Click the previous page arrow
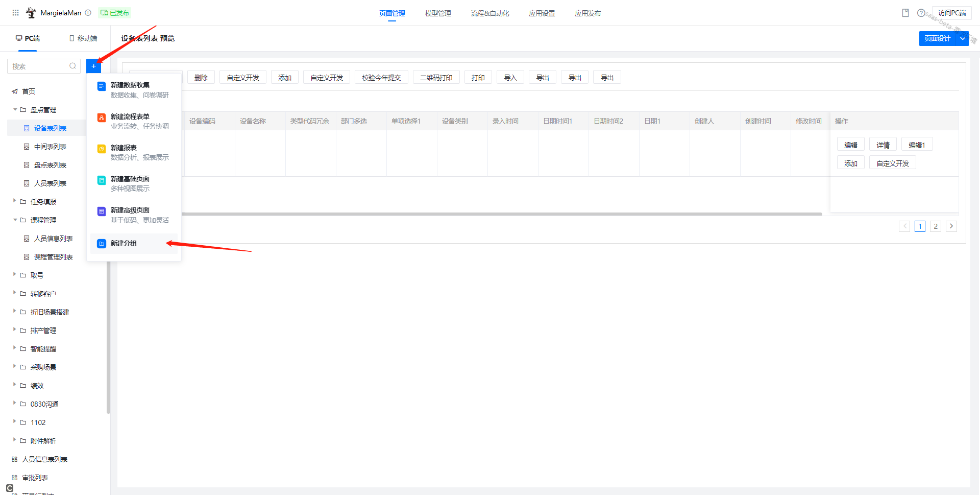 coord(904,226)
